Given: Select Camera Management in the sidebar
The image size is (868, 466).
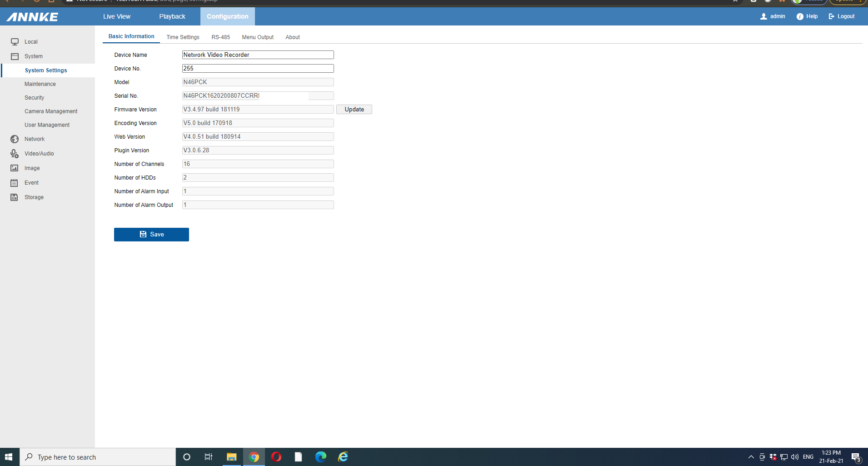Looking at the screenshot, I should tap(51, 111).
